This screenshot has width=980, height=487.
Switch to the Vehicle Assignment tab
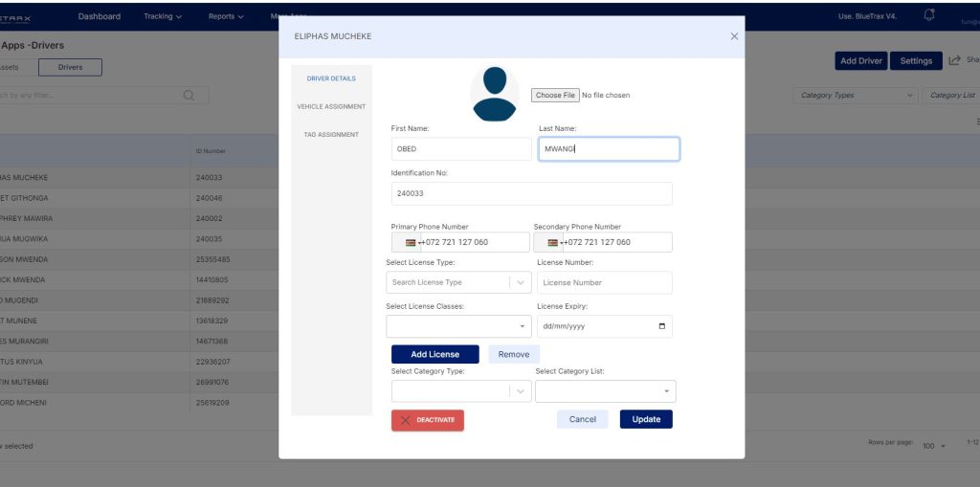tap(331, 106)
